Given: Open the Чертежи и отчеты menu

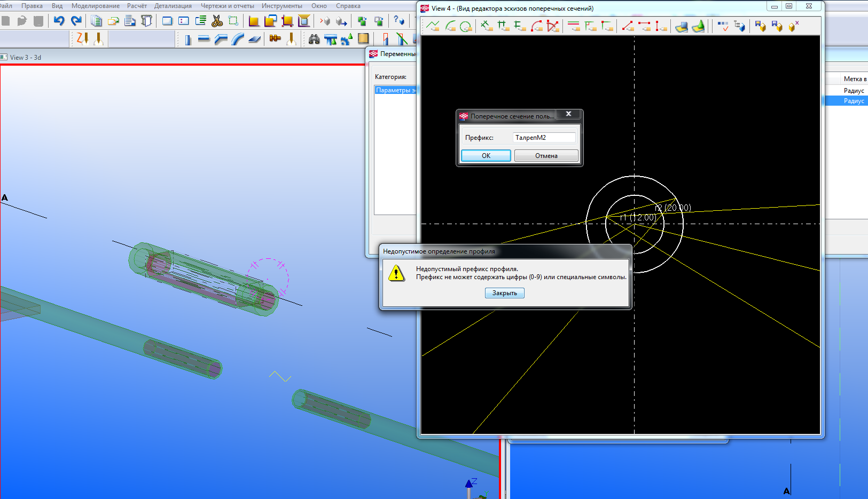Looking at the screenshot, I should (227, 6).
